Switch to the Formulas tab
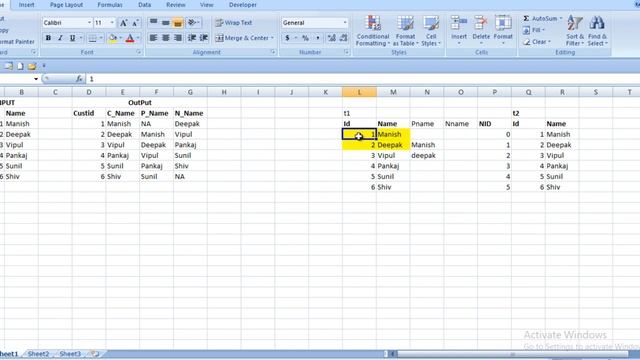Screen dimensions: 640x360 110,5
